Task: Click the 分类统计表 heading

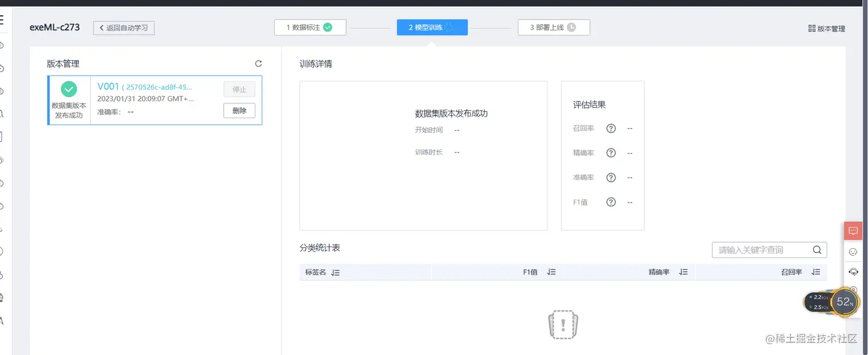Action: point(320,247)
